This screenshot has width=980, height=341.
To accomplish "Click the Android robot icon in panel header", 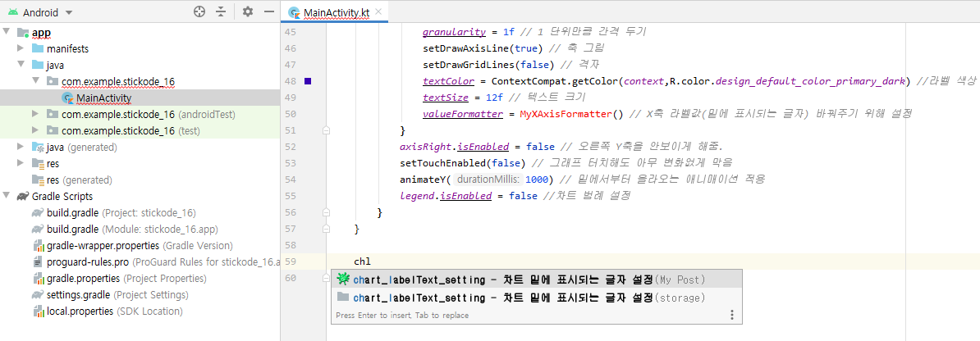I will pyautogui.click(x=13, y=12).
